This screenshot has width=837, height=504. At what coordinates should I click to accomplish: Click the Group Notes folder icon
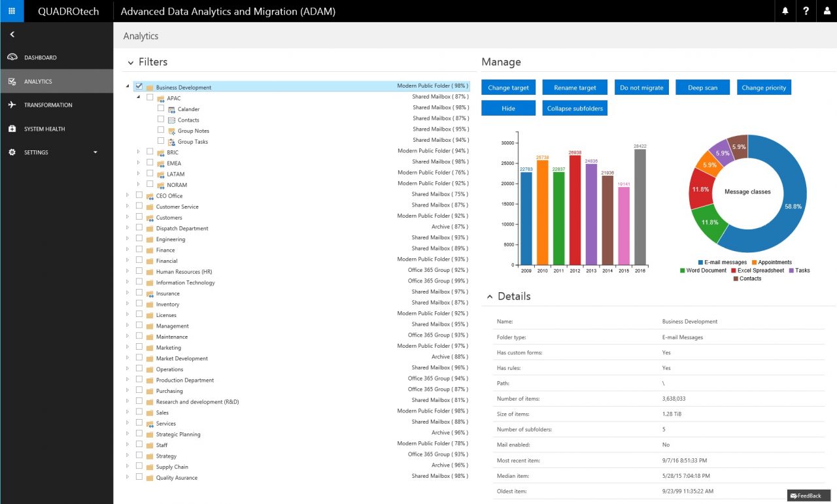171,131
